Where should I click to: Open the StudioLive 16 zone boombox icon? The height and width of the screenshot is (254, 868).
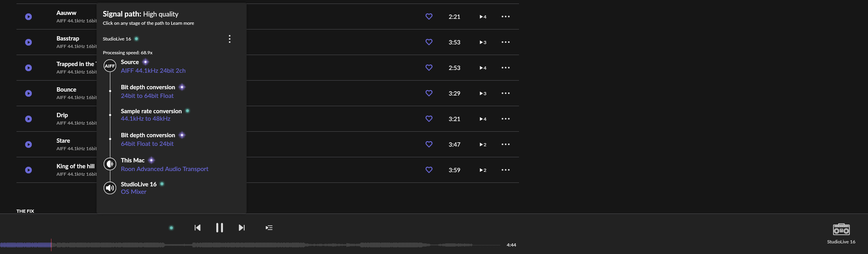pos(841,229)
